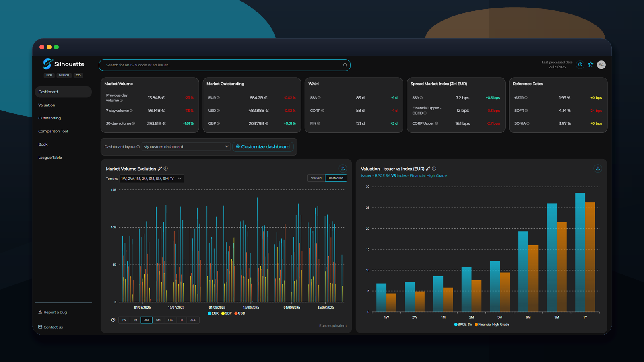Open the SA user avatar
Viewport: 644px width, 362px height.
click(x=601, y=65)
